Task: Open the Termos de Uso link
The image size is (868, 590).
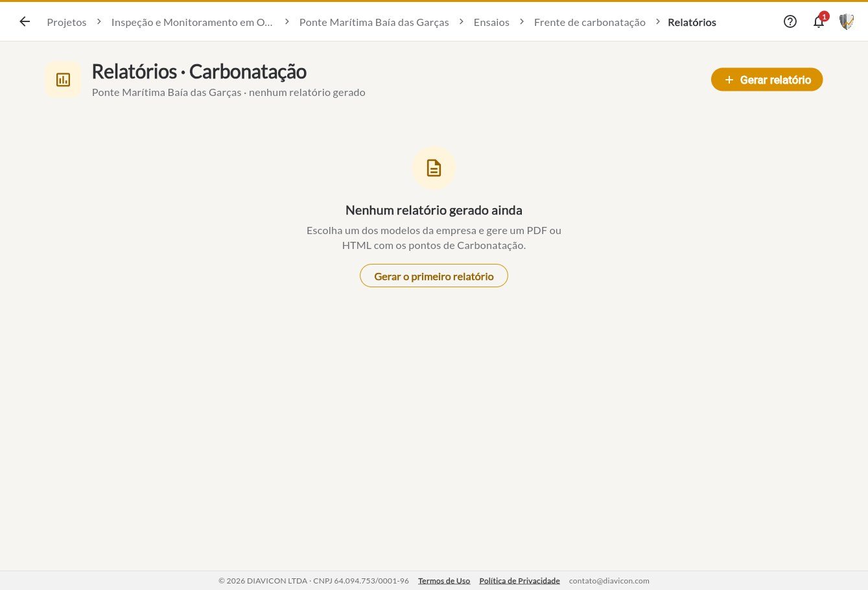Action: pyautogui.click(x=444, y=581)
